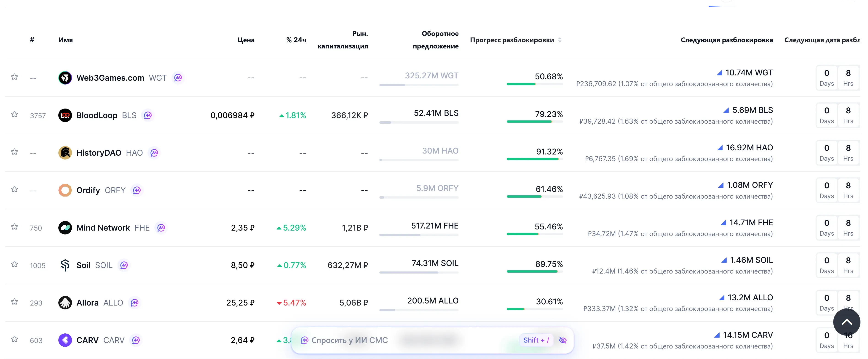Click the HistoryDAO 91.32% unlock value

point(549,152)
